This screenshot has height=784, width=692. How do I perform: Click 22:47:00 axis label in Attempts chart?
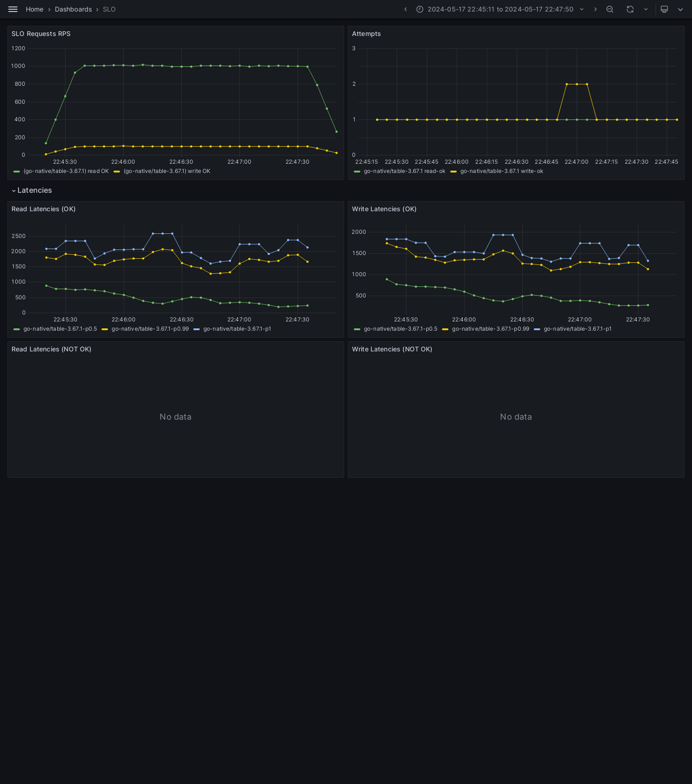coord(577,162)
